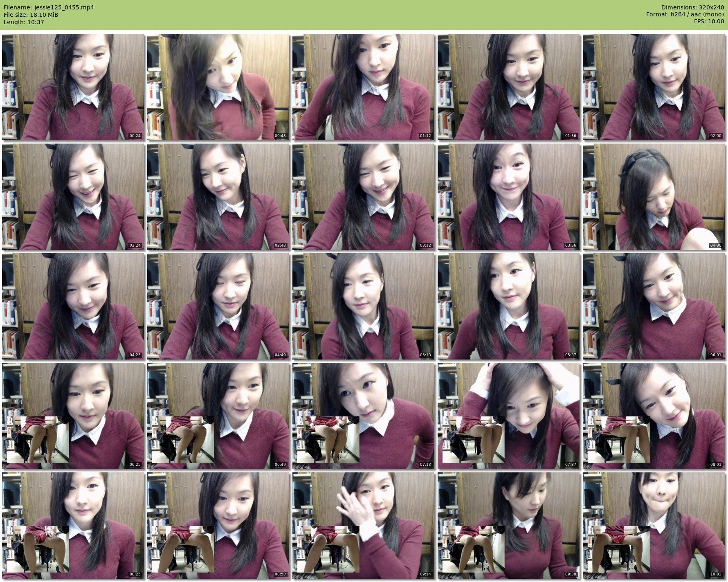Select the thumbnail at 03:36
This screenshot has height=582, width=728.
(x=508, y=197)
